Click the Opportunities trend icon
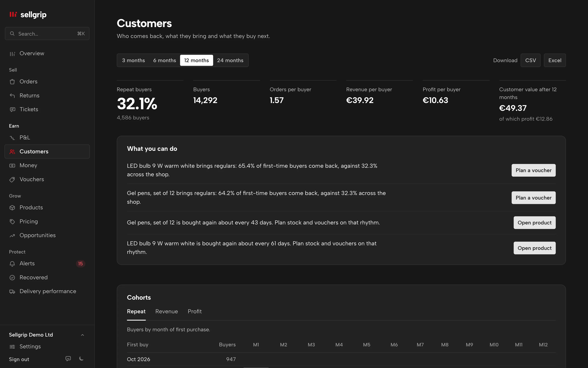 12,236
